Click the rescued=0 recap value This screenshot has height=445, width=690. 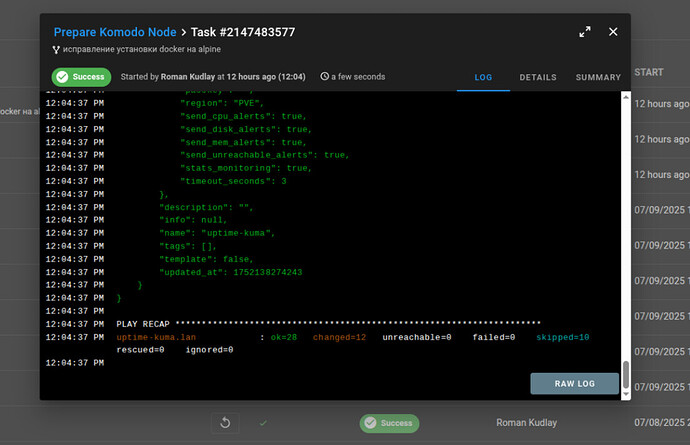pyautogui.click(x=140, y=350)
